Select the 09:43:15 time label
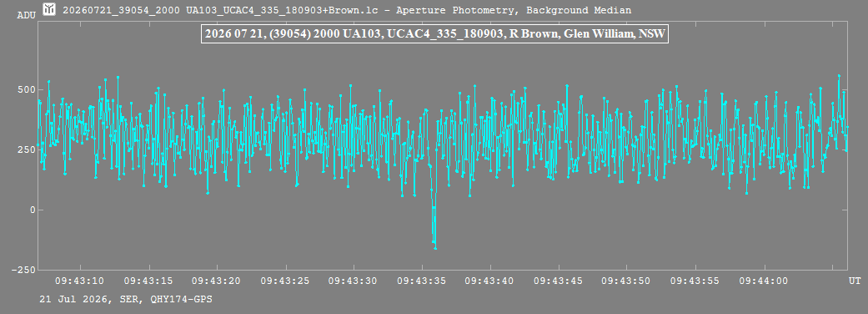 pyautogui.click(x=148, y=281)
